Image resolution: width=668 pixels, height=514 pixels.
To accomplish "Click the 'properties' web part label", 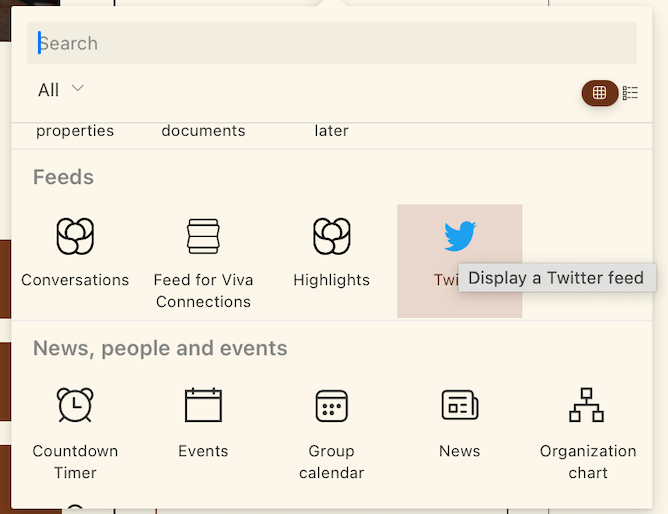I will [x=75, y=131].
